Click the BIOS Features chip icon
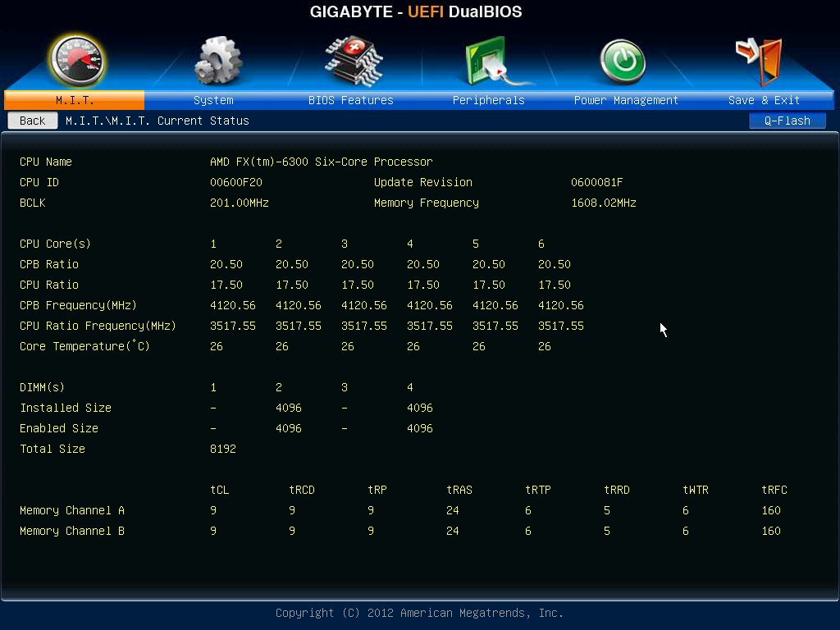The width and height of the screenshot is (840, 630). point(354,61)
